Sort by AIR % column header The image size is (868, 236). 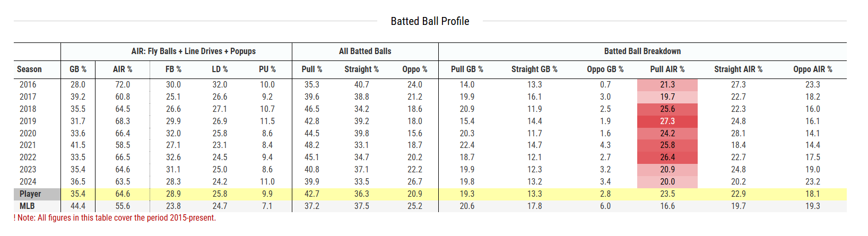click(x=123, y=69)
